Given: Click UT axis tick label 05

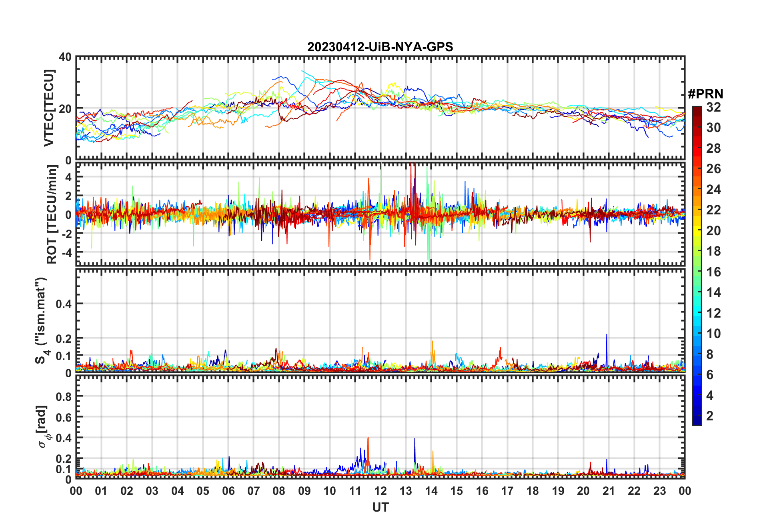Looking at the screenshot, I should [203, 491].
